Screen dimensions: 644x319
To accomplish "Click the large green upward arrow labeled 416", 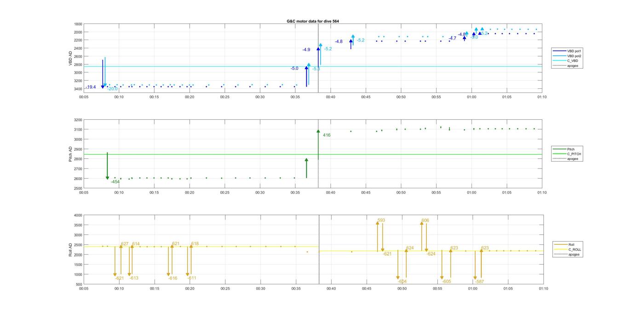I will click(318, 145).
